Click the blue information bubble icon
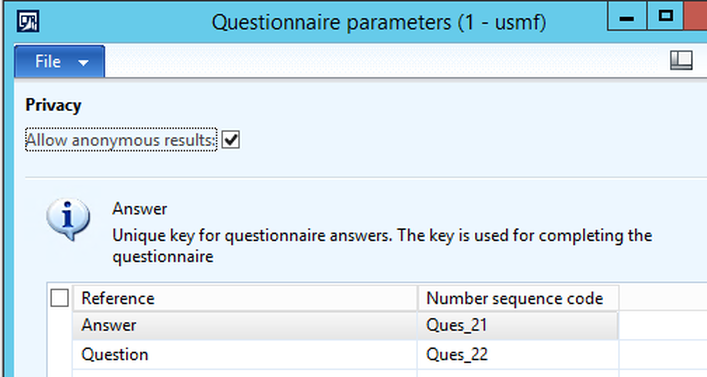This screenshot has width=707, height=377. click(68, 219)
